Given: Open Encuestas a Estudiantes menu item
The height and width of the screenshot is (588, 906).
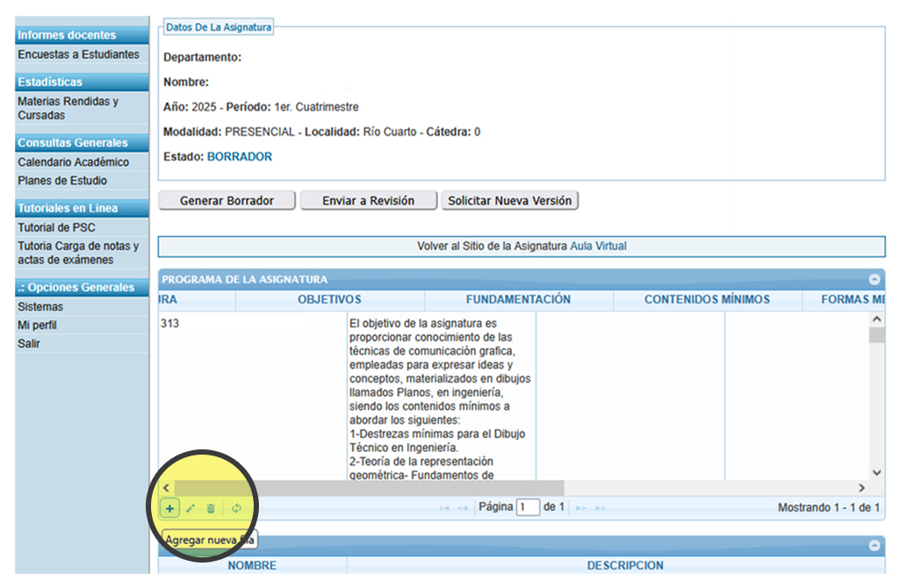Looking at the screenshot, I should pyautogui.click(x=78, y=54).
